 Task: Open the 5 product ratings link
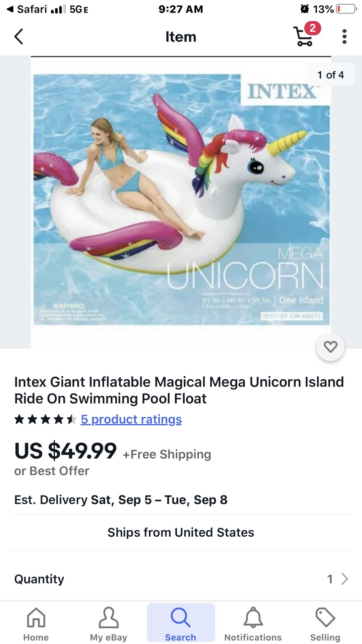(131, 419)
